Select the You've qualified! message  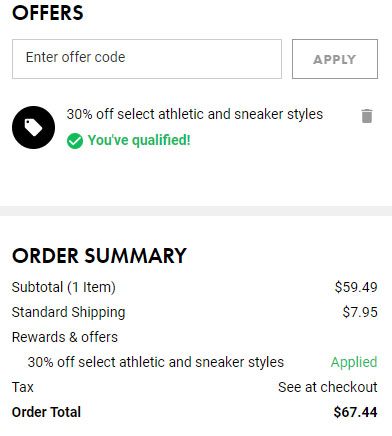pyautogui.click(x=139, y=140)
